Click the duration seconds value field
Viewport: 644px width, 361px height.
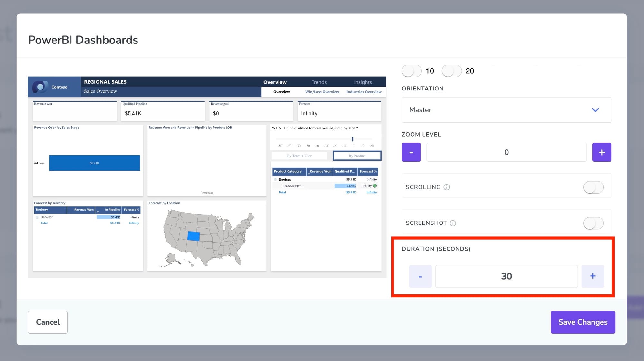point(507,276)
